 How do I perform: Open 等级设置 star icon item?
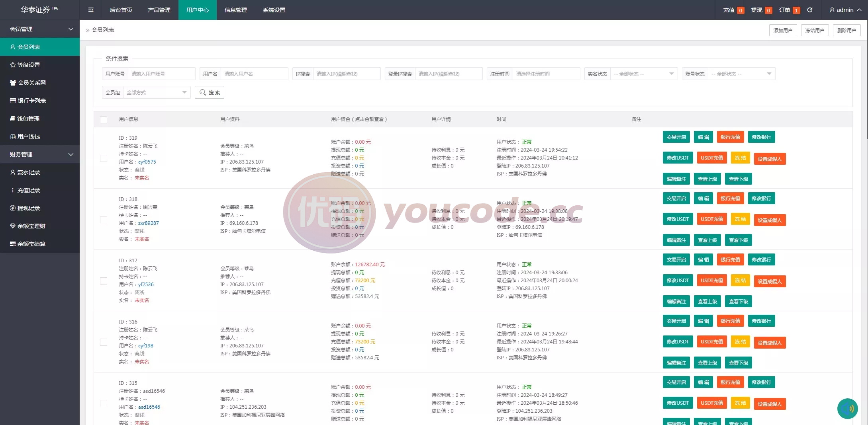[13, 65]
